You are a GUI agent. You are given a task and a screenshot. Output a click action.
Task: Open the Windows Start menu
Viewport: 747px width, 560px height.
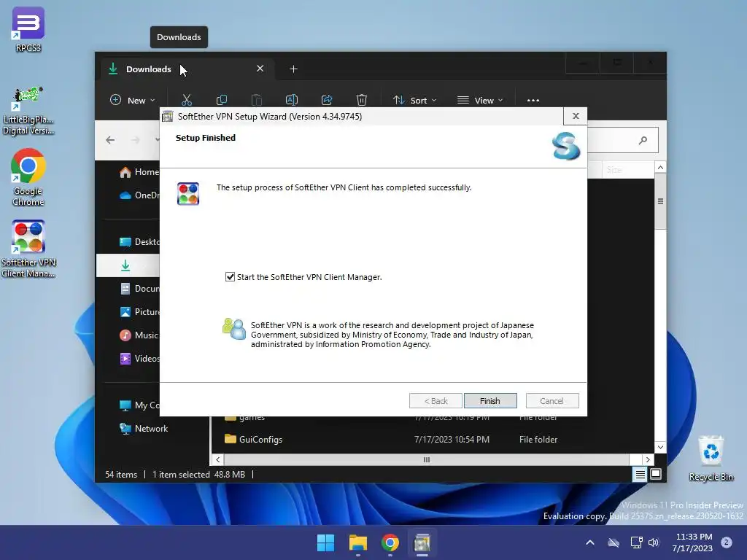click(326, 542)
